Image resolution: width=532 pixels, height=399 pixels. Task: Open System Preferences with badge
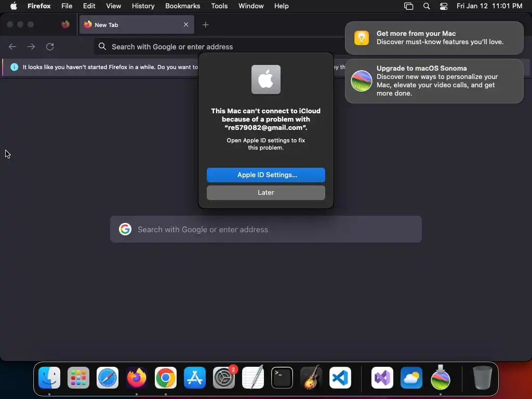tap(224, 378)
